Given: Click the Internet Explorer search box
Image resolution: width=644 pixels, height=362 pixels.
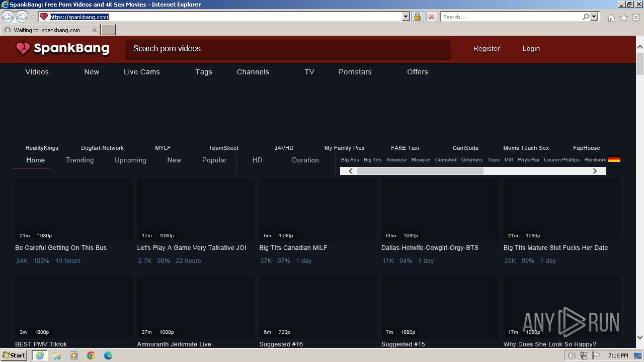Looking at the screenshot, I should coord(511,17).
